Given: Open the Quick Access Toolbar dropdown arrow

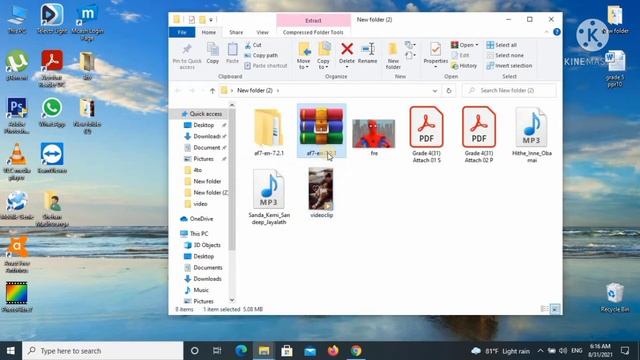Looking at the screenshot, I should pos(211,20).
